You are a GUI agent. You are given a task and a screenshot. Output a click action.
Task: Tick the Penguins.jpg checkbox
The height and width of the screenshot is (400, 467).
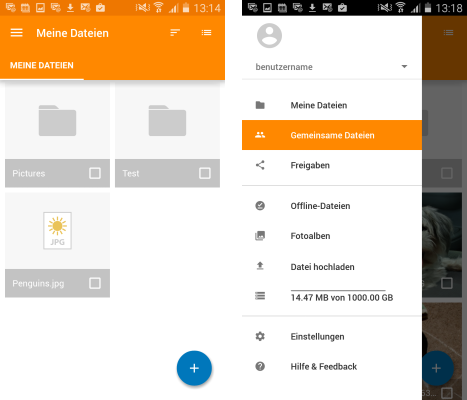click(95, 283)
